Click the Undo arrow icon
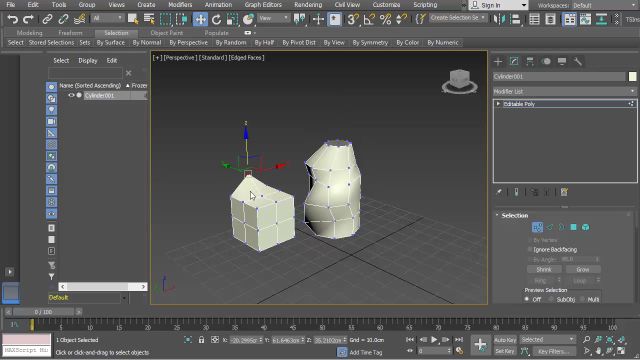Image resolution: width=640 pixels, height=360 pixels. pos(12,19)
